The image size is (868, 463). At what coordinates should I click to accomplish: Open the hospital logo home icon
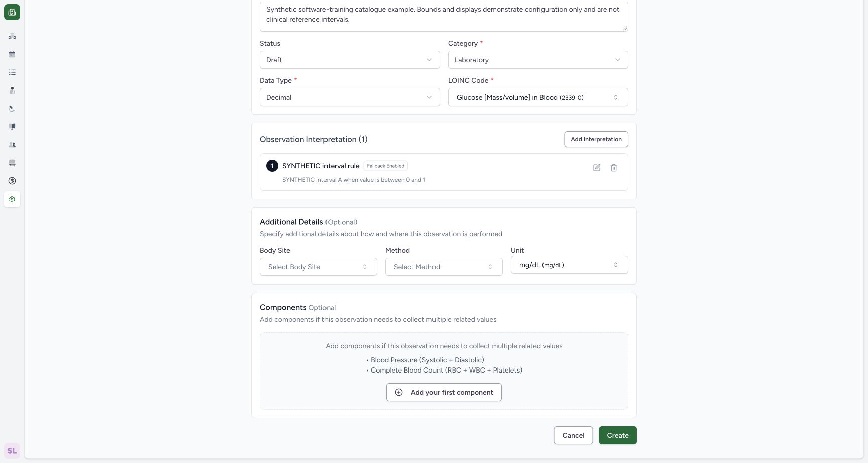12,12
